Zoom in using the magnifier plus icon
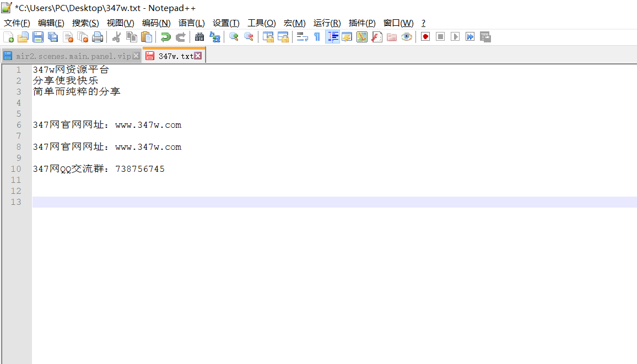Screen dimensions: 637x364 click(234, 37)
